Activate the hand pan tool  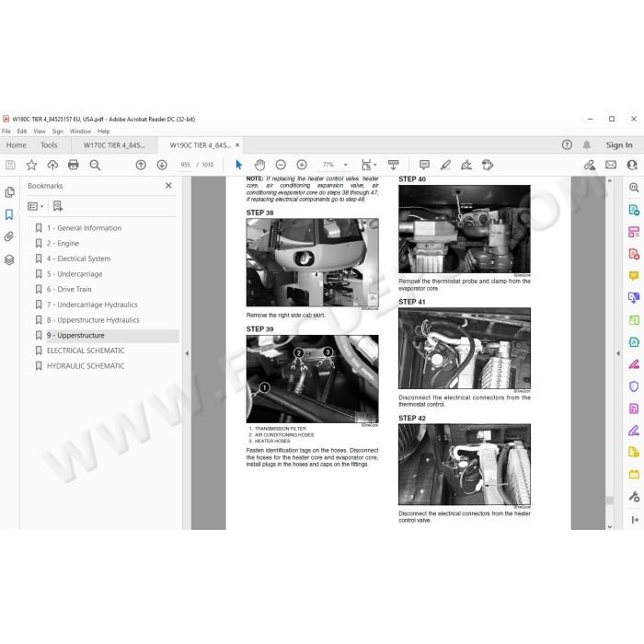point(259,165)
